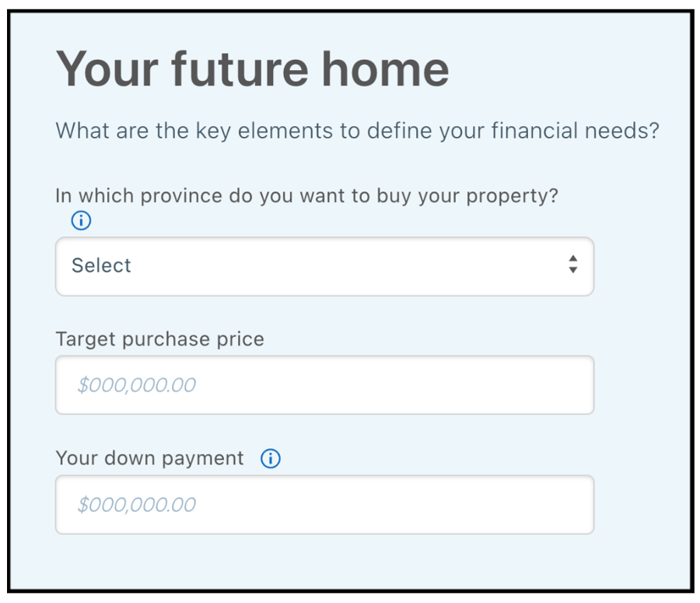The width and height of the screenshot is (700, 603).
Task: Click the "Target purchase price" label
Action: pos(159,339)
